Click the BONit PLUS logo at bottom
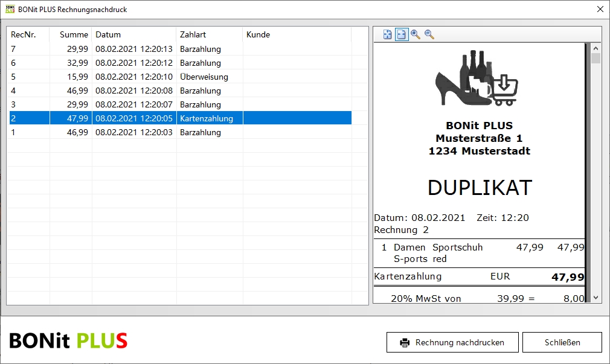 click(68, 340)
